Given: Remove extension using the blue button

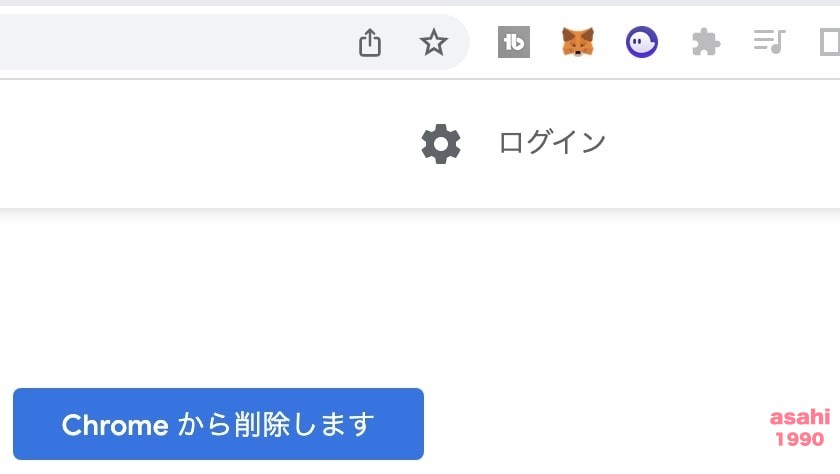Looking at the screenshot, I should 219,424.
